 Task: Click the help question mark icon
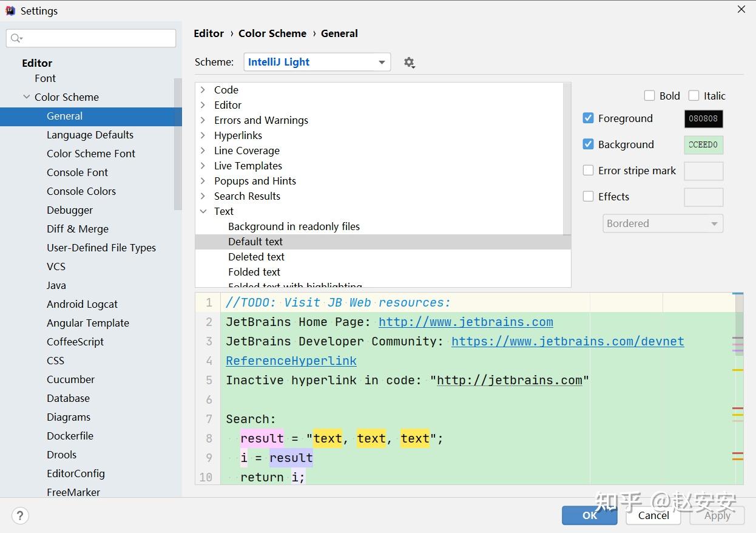[20, 515]
